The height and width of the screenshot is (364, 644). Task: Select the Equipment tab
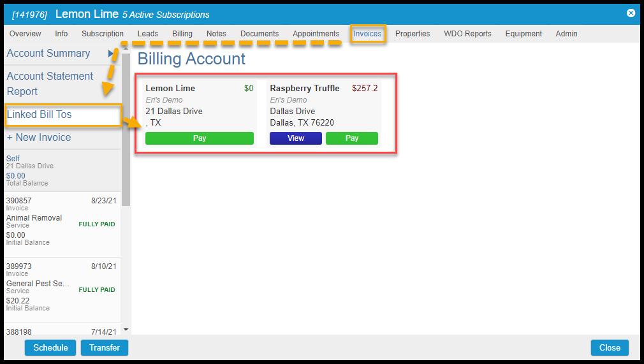pos(523,34)
